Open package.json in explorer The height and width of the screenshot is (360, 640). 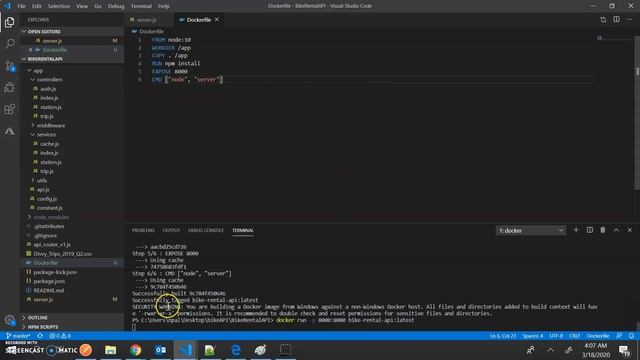click(49, 281)
